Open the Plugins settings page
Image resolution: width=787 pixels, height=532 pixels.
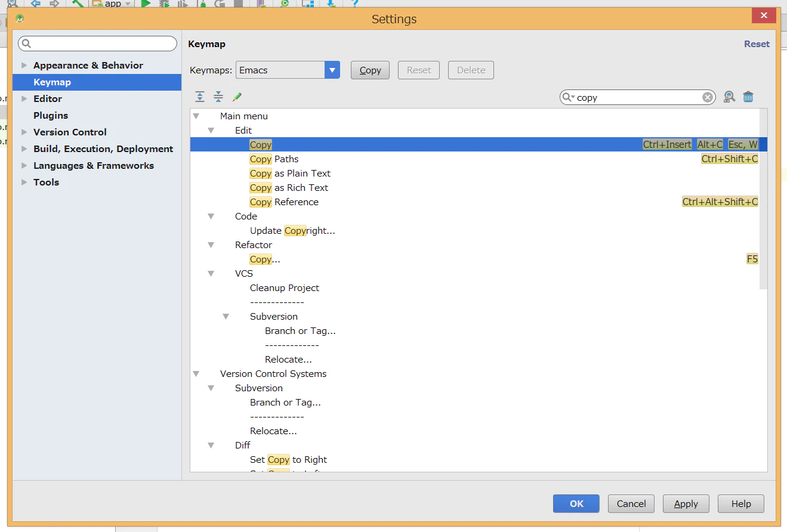[x=51, y=115]
